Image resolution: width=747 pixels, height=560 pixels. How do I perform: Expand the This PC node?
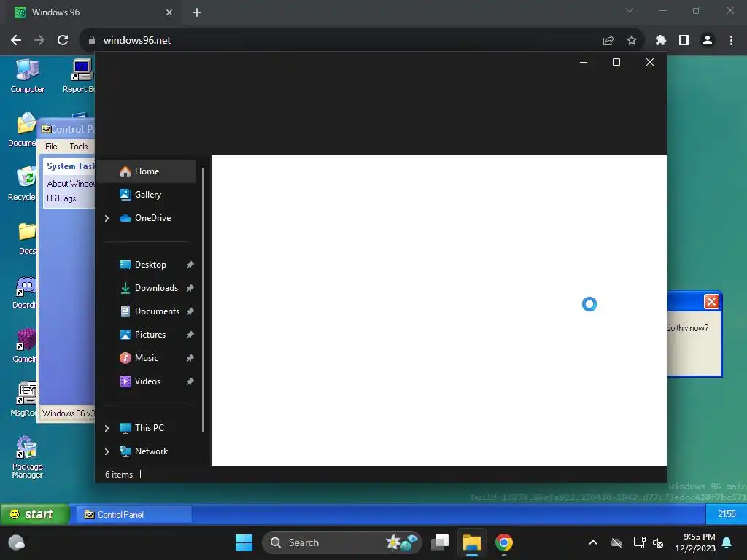(x=107, y=428)
